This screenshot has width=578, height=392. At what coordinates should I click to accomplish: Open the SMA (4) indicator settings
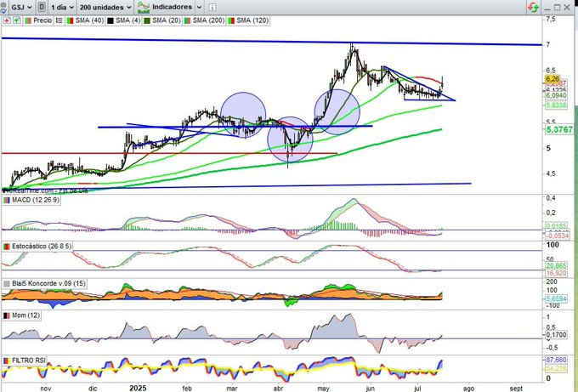(127, 20)
